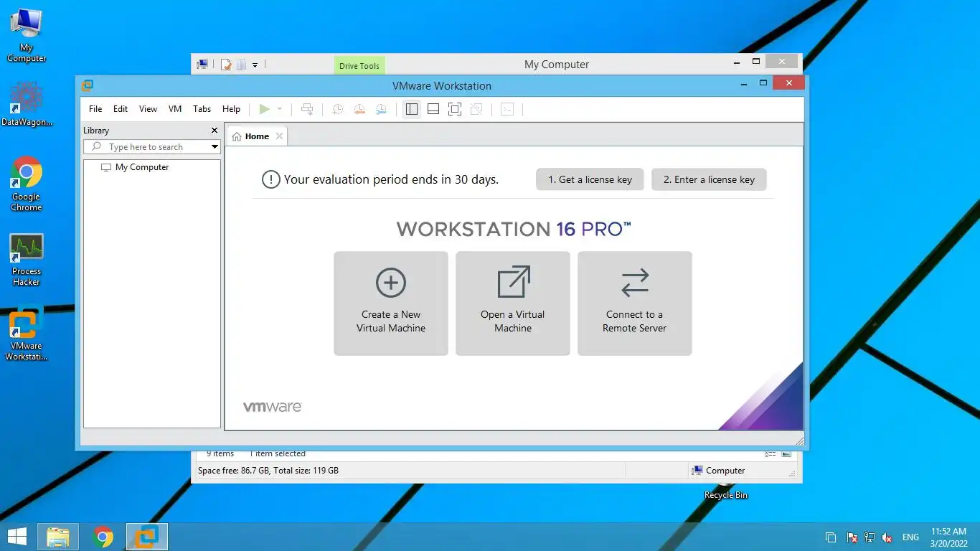This screenshot has width=980, height=551.
Task: Close the Home tab with its X
Action: point(279,136)
